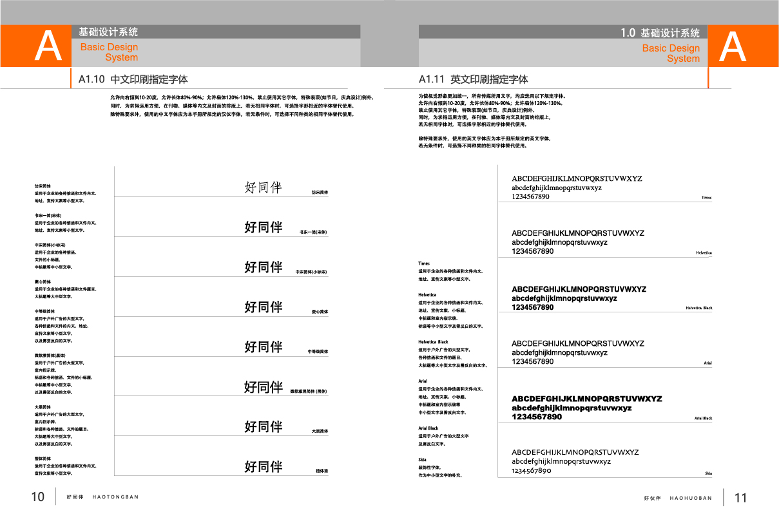Click the 好同伴 sample in the 大黑简体 row
Viewport: 779px width, 532px height.
coord(264,426)
